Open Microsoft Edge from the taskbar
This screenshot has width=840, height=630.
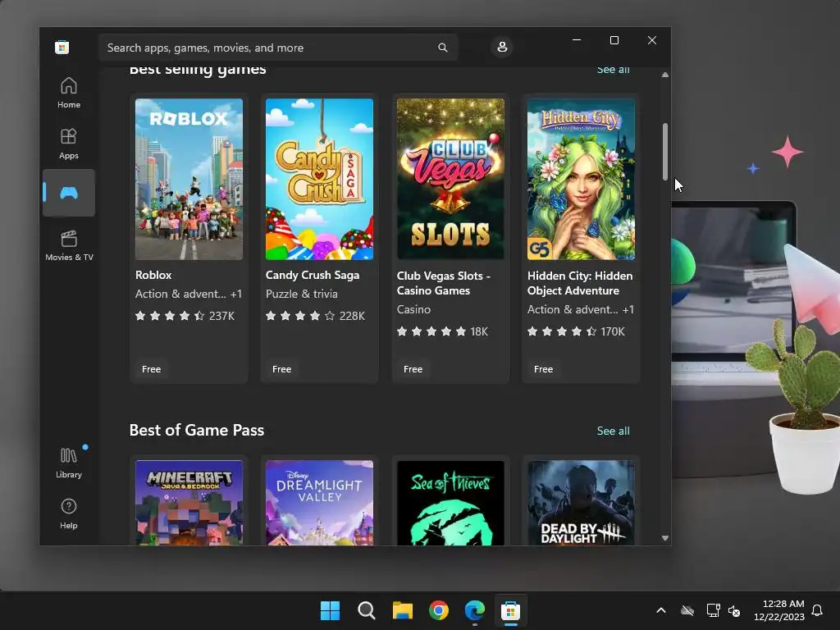click(475, 610)
